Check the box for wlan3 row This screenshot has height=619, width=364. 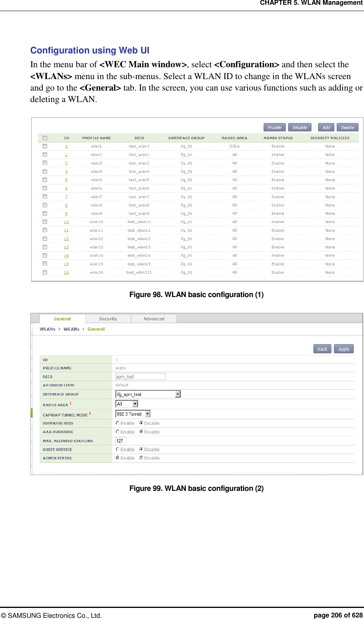(45, 163)
